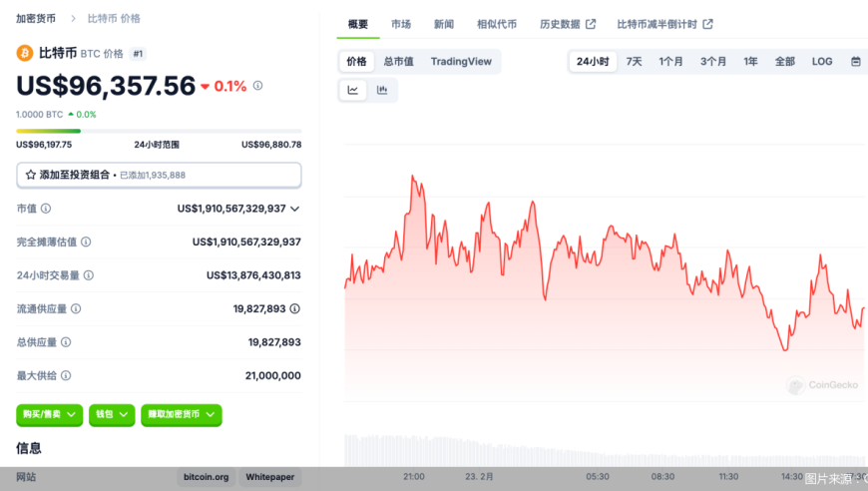Open the 购买/售卖 dropdown
Screen dimensions: 868x491
tap(49, 414)
